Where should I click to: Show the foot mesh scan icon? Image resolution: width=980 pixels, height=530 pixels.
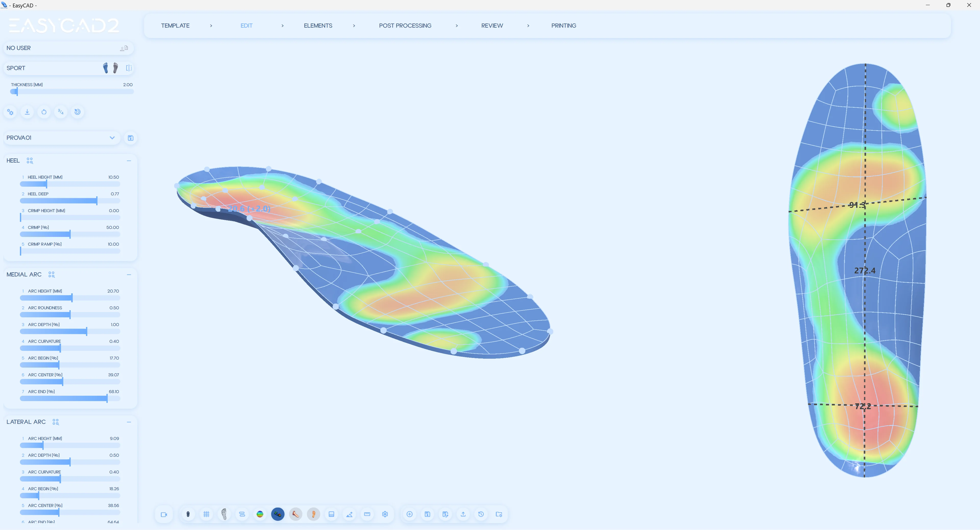click(224, 514)
